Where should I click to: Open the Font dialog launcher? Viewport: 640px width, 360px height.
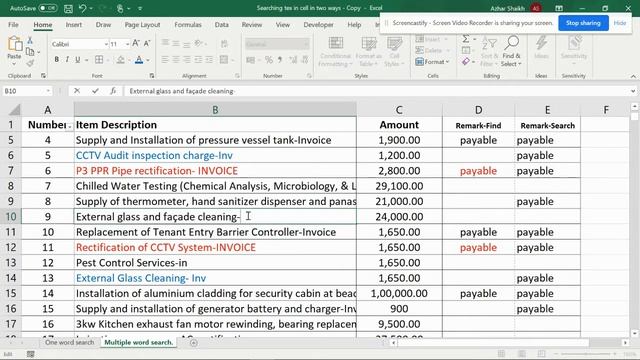point(152,76)
